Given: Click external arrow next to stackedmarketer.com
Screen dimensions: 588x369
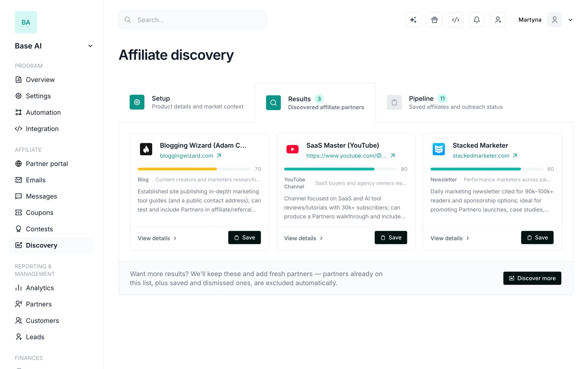Looking at the screenshot, I should coord(515,156).
